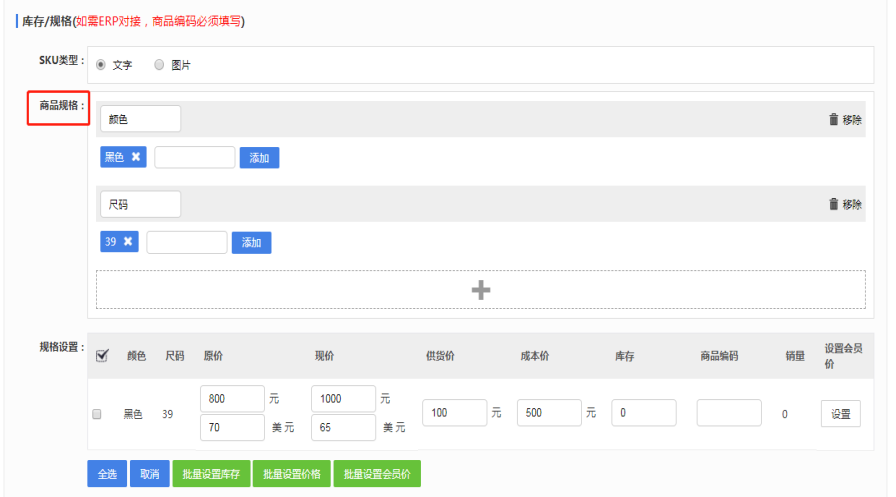Open 批量设置库存 bulk stock setting

(210, 474)
